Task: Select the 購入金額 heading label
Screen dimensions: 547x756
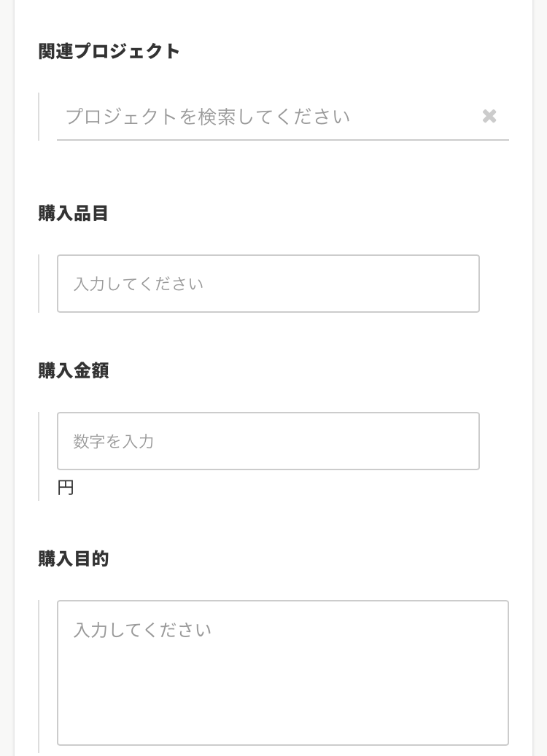Action: (x=74, y=371)
